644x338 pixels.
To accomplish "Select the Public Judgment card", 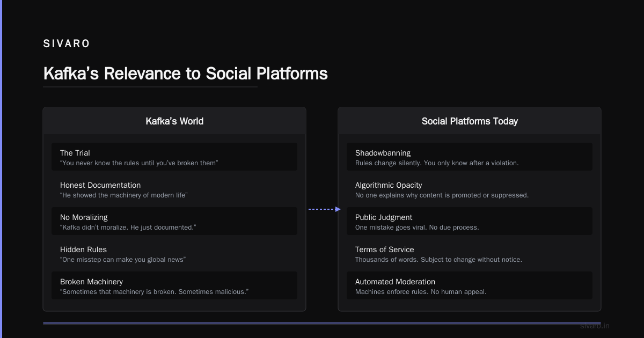I will tap(470, 221).
